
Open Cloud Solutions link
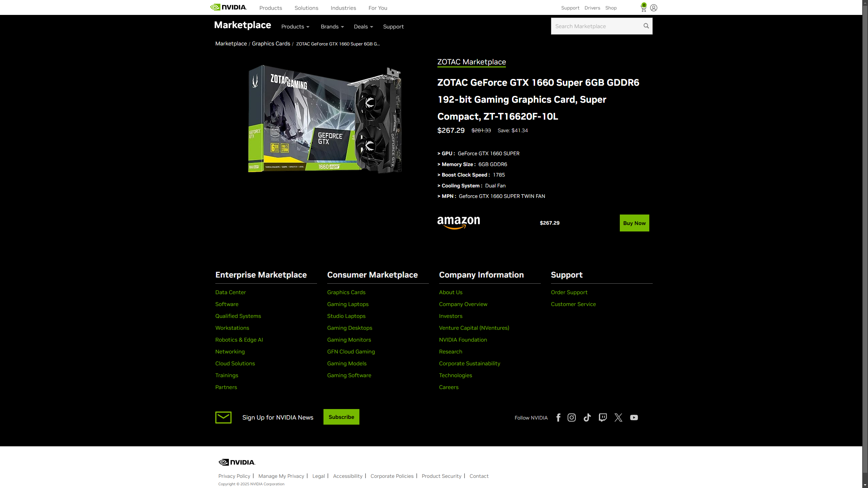tap(235, 363)
